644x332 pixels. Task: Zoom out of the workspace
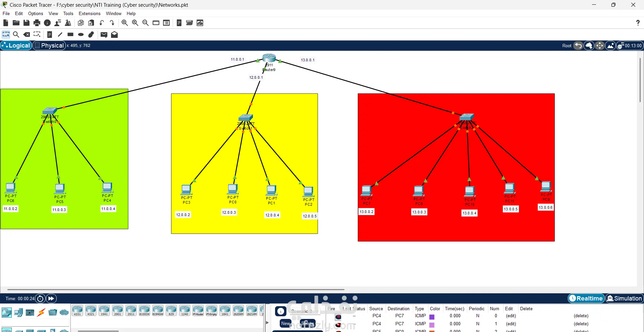click(146, 23)
